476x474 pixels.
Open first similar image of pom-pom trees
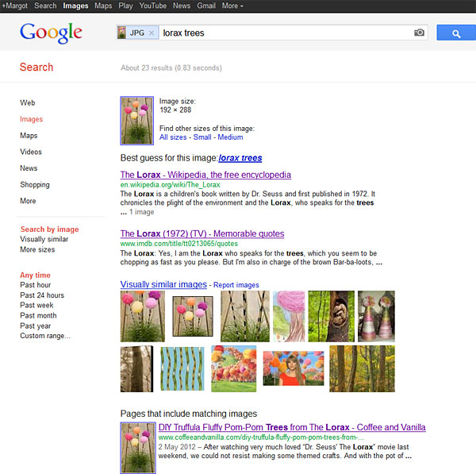[x=143, y=316]
